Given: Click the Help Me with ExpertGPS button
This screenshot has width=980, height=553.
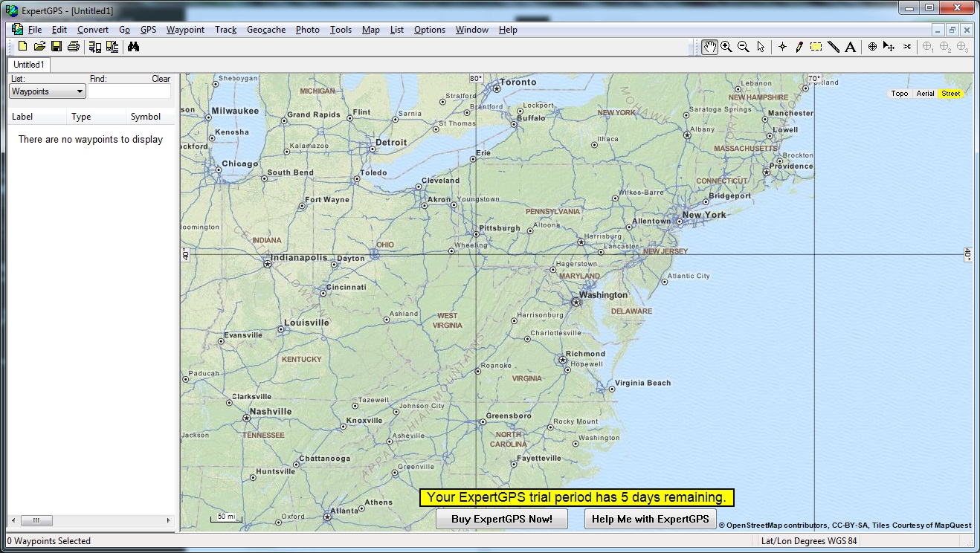Looking at the screenshot, I should [651, 519].
